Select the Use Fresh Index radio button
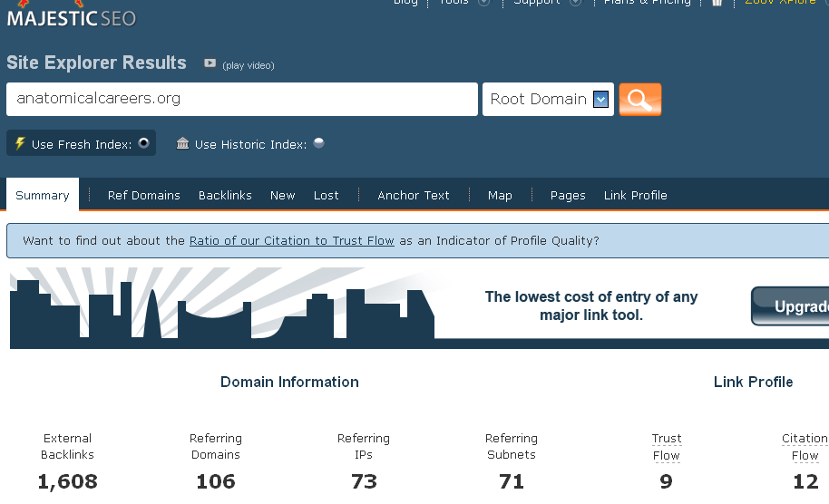 tap(144, 143)
